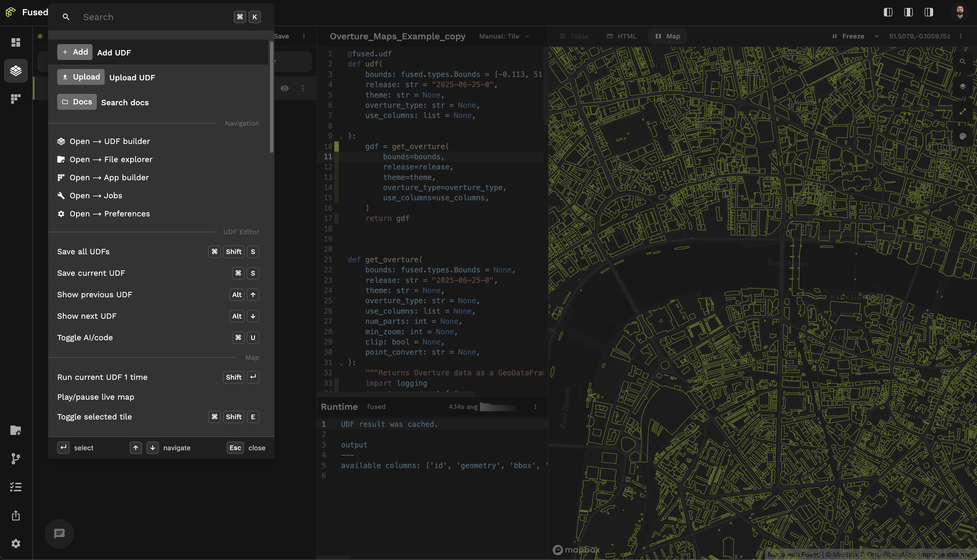Click the map fullscreen expand arrows icon
Image resolution: width=977 pixels, height=560 pixels.
[x=962, y=111]
